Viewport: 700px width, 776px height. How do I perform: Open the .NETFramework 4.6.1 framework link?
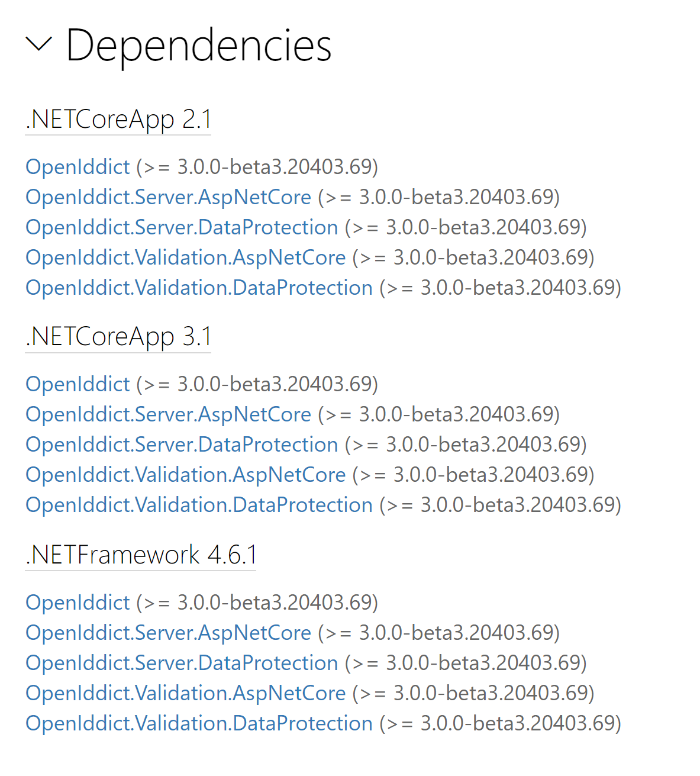pyautogui.click(x=140, y=555)
